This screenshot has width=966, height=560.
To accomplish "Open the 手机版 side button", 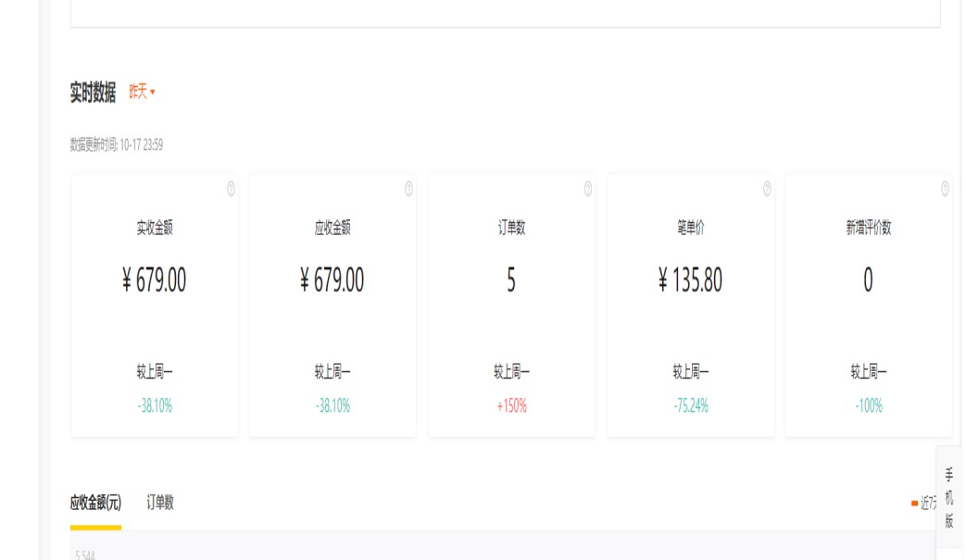I will [x=949, y=498].
